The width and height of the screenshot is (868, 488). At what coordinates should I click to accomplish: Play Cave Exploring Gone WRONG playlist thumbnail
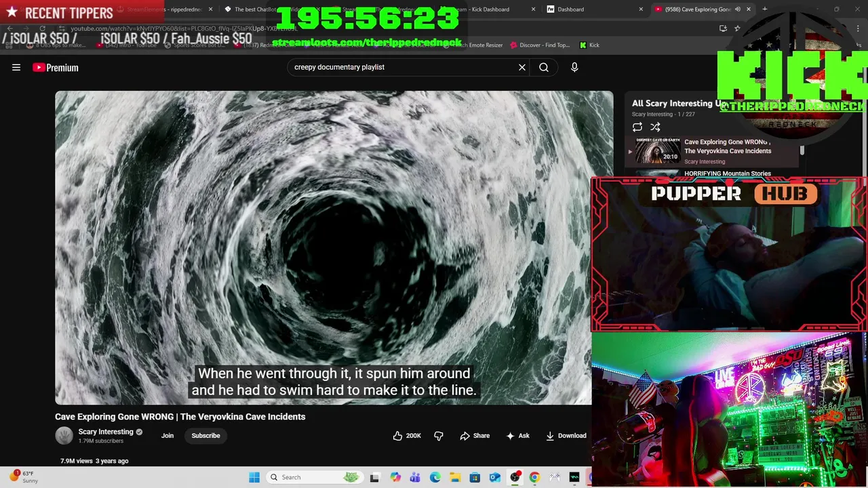(657, 151)
